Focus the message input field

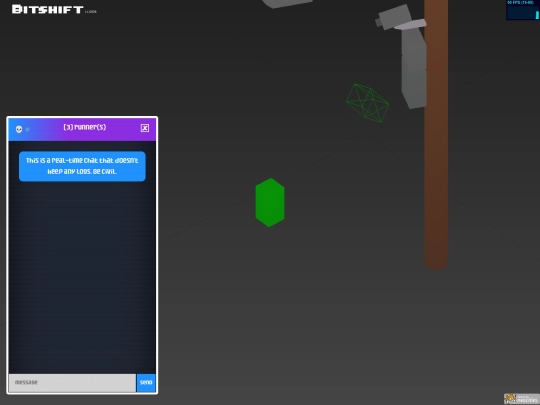[x=72, y=383]
